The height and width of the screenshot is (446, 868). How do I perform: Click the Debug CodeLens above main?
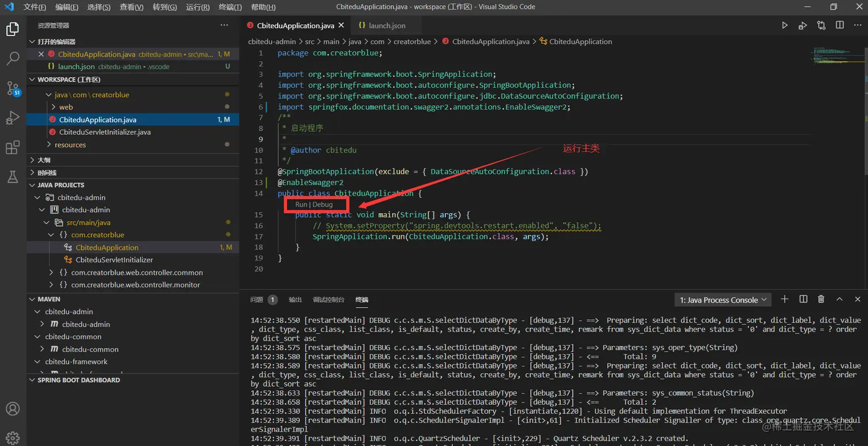coord(323,204)
